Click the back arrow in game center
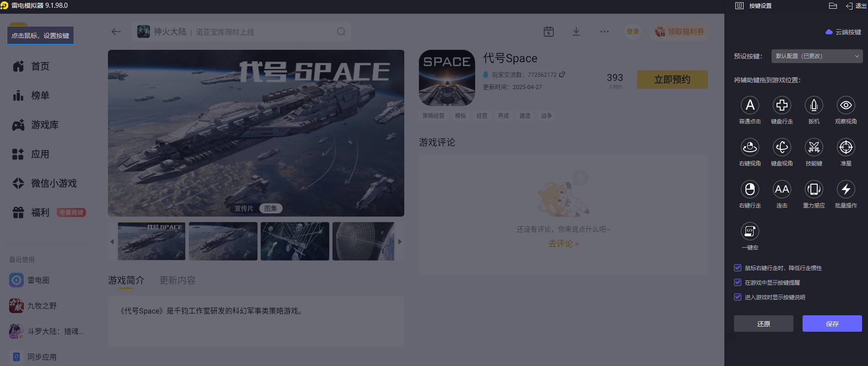 coord(116,32)
